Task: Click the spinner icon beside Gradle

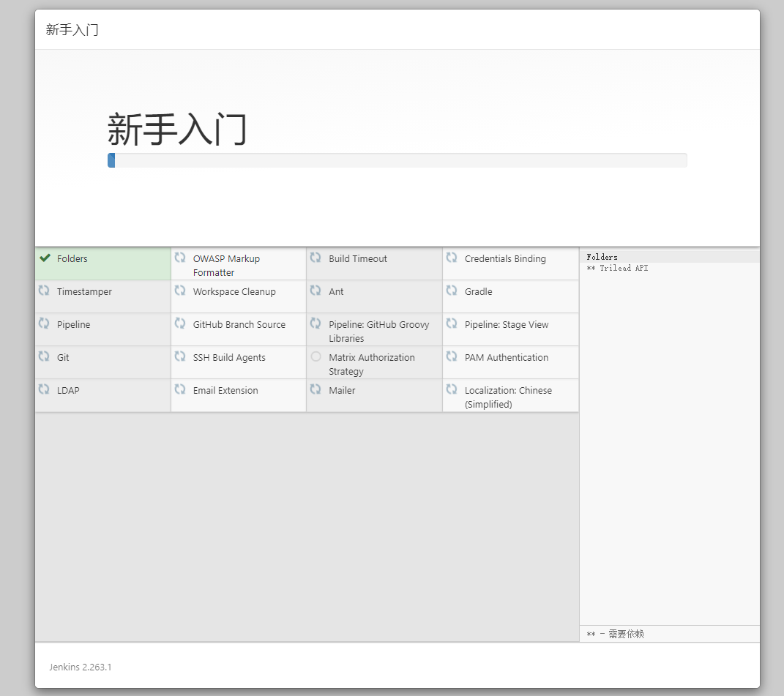Action: pos(452,291)
